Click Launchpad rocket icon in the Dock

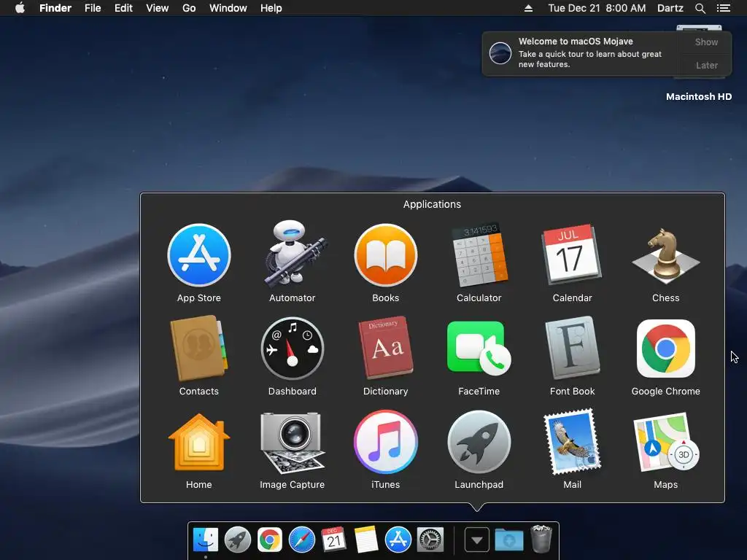[237, 540]
